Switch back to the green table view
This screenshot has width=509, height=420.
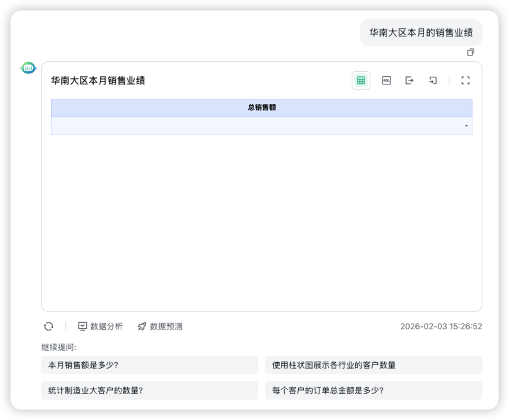[360, 80]
